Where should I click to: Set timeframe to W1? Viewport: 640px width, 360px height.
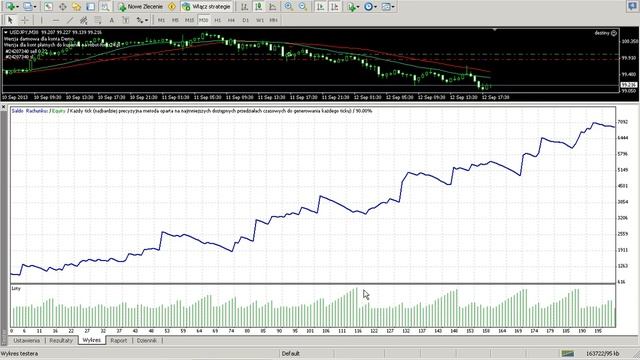pyautogui.click(x=260, y=20)
